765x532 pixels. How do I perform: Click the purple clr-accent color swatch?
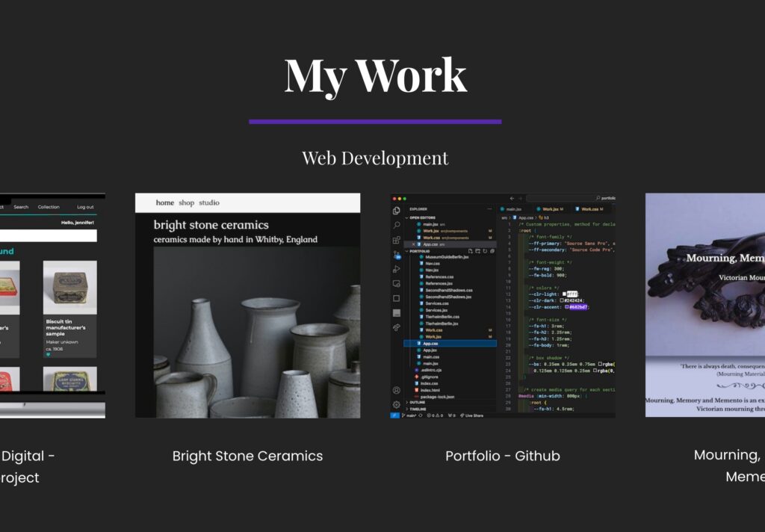(568, 307)
